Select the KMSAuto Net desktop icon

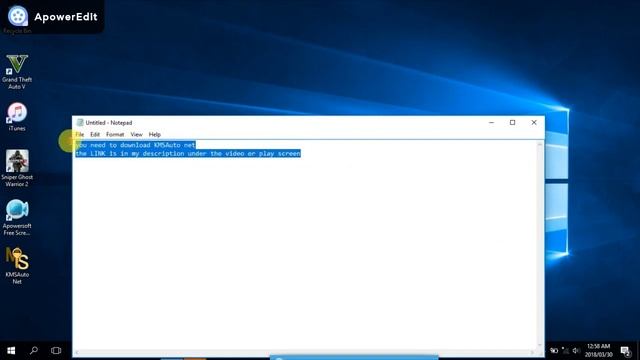click(x=17, y=265)
